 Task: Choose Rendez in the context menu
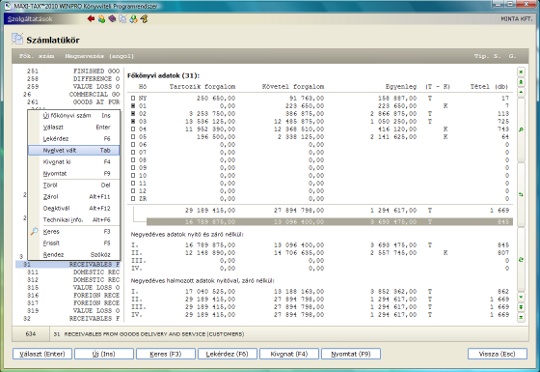point(74,255)
